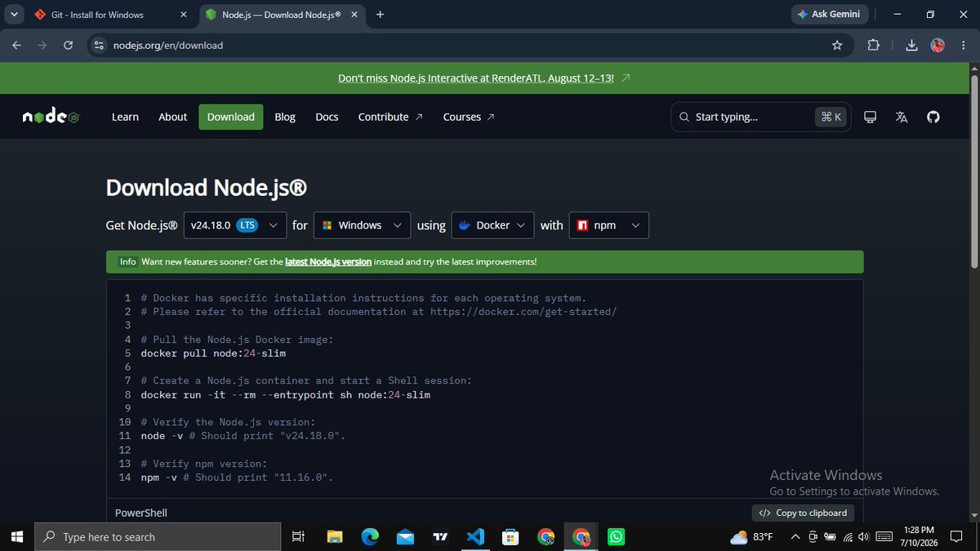Click the touch keyboard tray icon

click(884, 536)
